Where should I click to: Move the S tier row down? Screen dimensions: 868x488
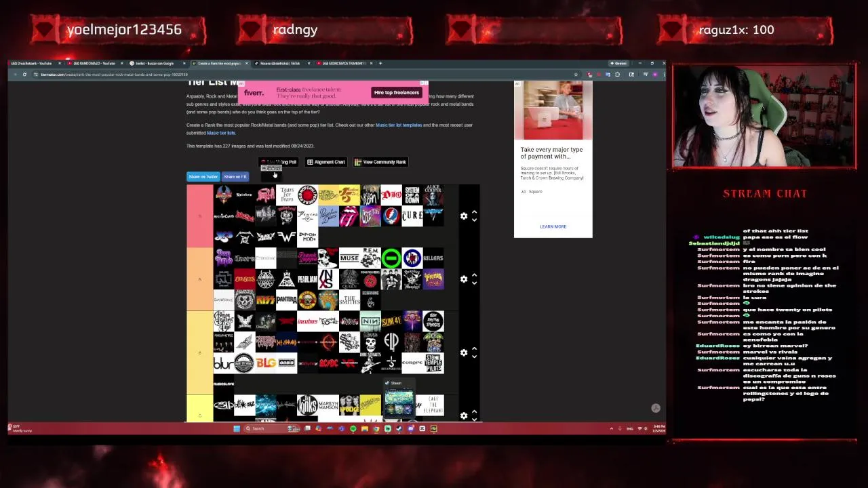(x=474, y=220)
